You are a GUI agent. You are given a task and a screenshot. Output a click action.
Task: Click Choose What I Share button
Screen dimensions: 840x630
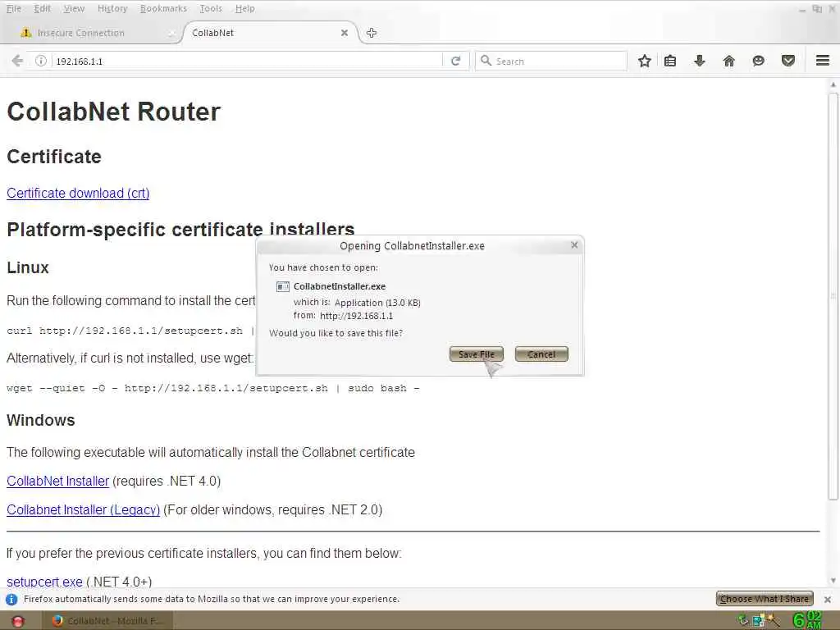[765, 599]
